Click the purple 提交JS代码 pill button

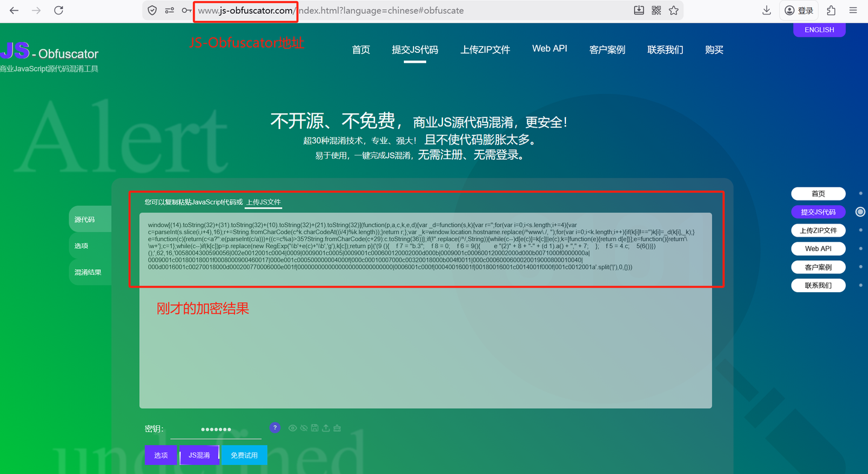click(818, 212)
